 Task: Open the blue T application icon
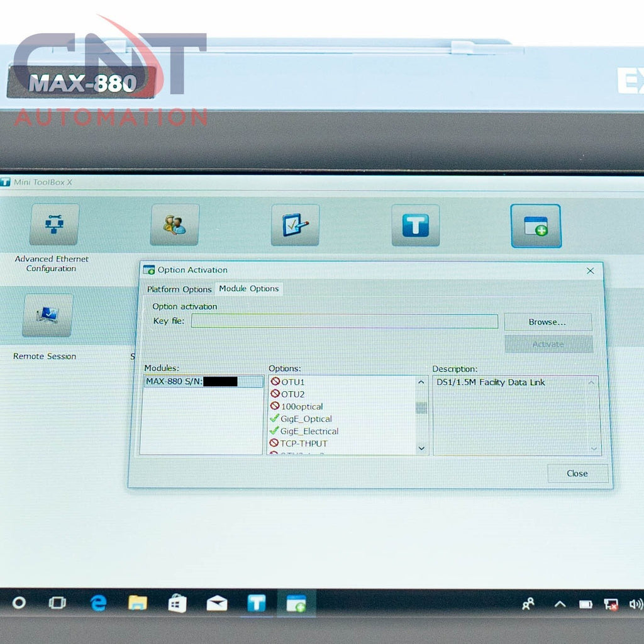415,225
